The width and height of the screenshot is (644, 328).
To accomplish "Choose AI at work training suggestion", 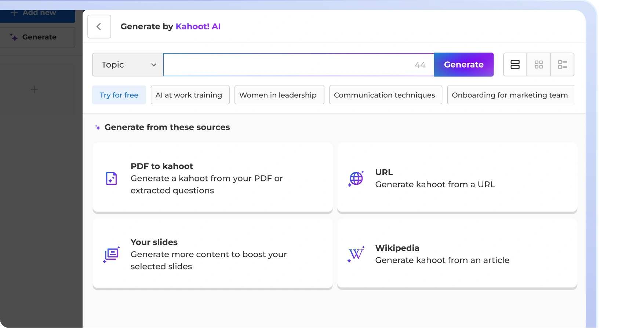I will (190, 95).
